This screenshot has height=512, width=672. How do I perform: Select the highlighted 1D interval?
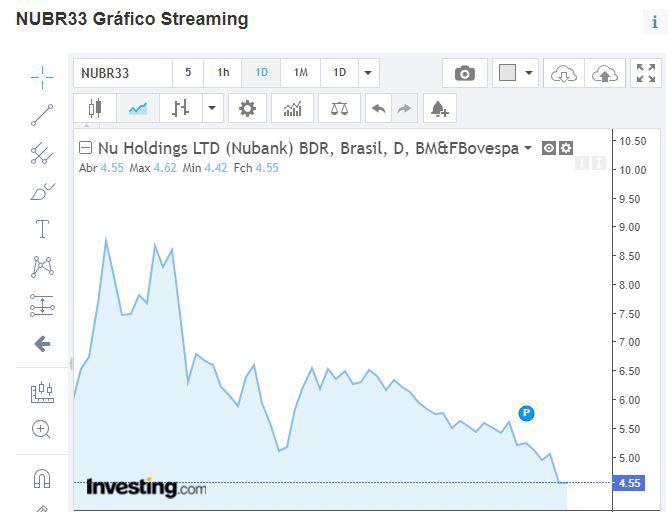261,73
